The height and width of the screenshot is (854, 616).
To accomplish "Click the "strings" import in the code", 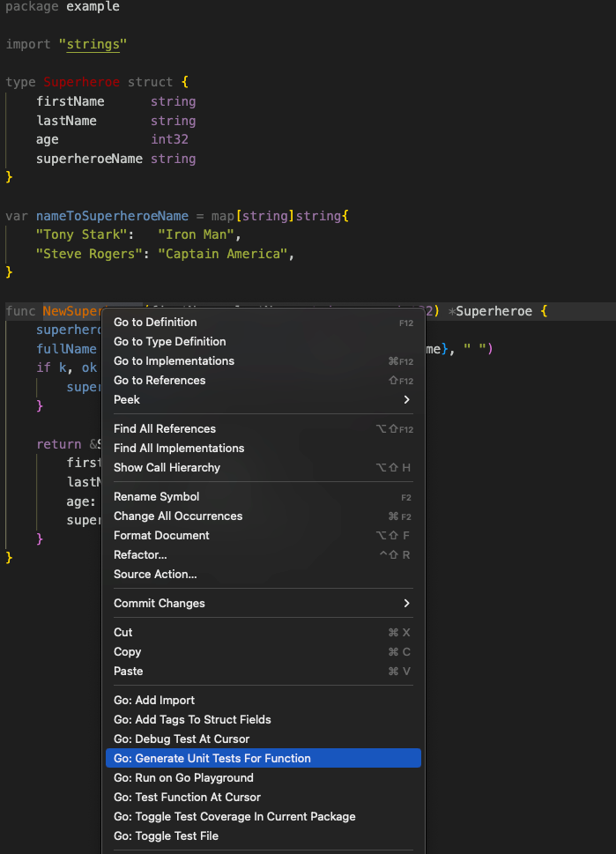I will pos(94,44).
